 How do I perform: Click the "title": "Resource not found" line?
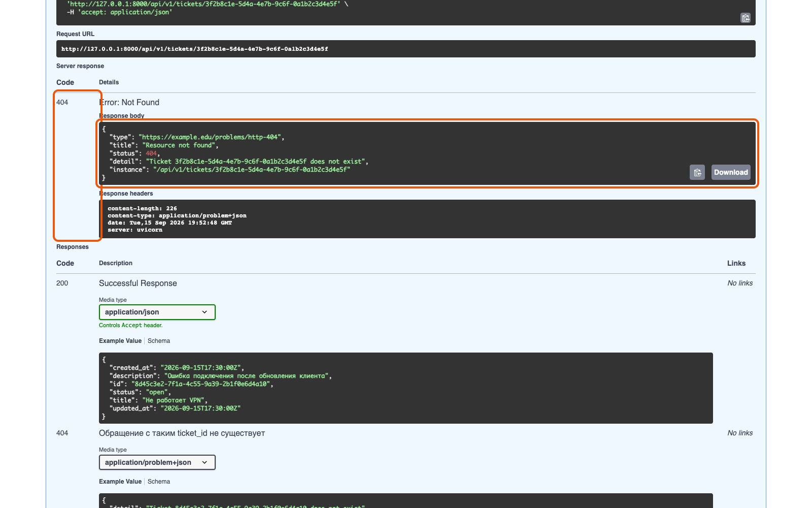coord(164,145)
